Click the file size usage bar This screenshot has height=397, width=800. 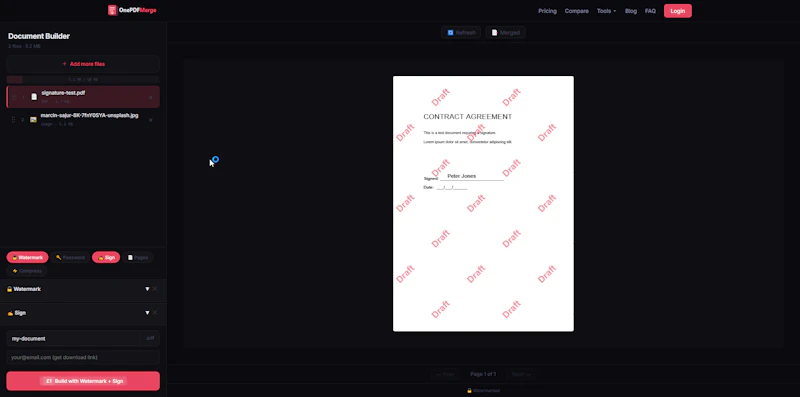point(83,80)
